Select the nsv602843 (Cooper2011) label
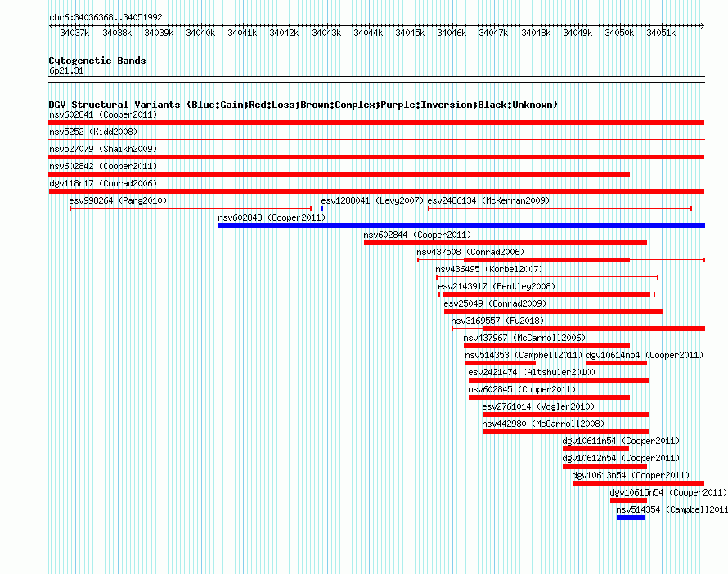 click(x=272, y=217)
